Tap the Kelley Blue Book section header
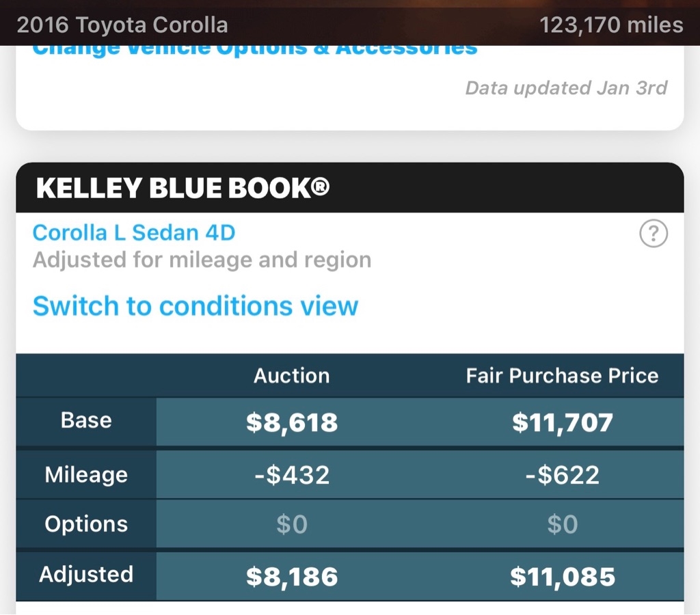700x615 pixels. pos(183,188)
